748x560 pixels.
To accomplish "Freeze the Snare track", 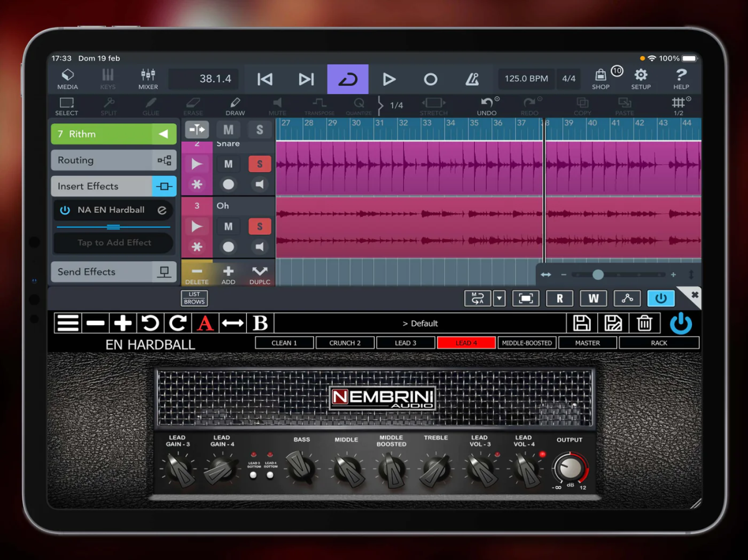I will click(197, 184).
